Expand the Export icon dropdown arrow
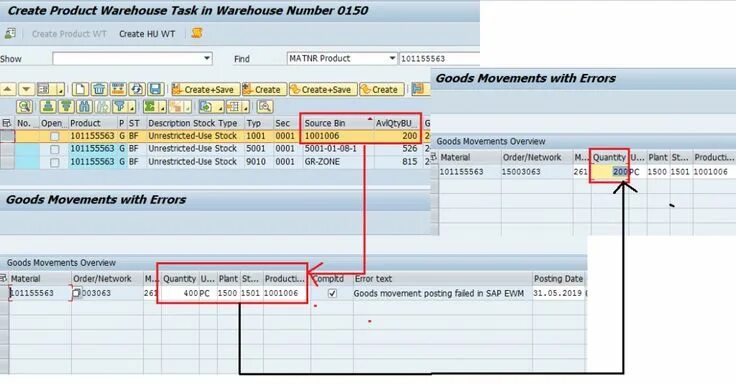This screenshot has width=736, height=385. (219, 108)
